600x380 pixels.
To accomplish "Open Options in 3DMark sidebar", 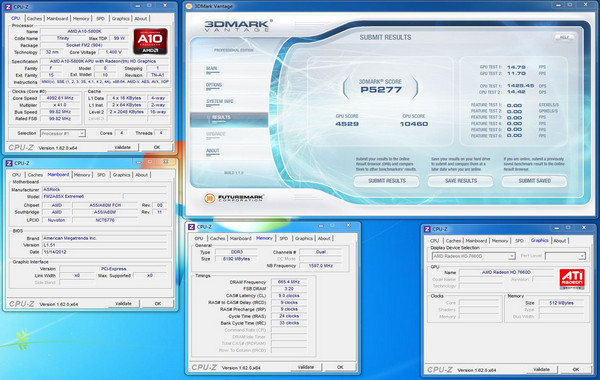I will (214, 85).
